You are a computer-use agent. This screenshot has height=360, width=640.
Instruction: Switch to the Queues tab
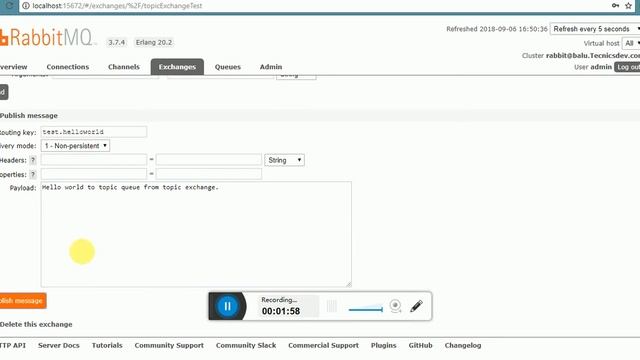click(x=228, y=67)
